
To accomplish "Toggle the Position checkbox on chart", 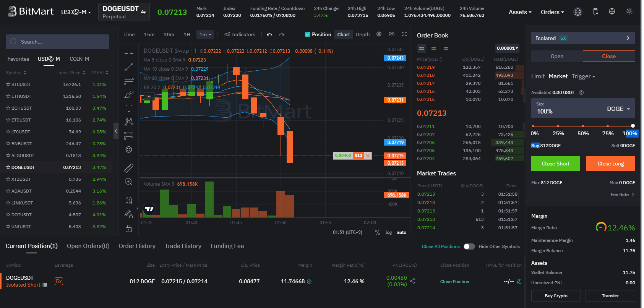I will click(308, 34).
